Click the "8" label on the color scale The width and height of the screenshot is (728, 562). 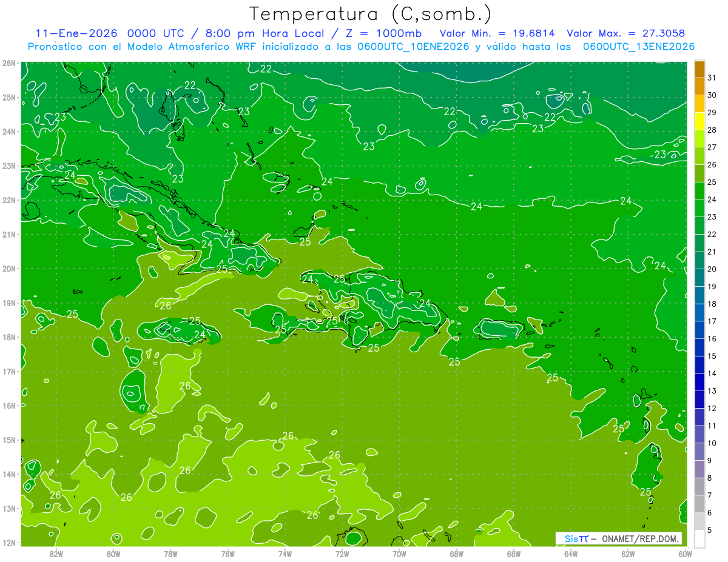tap(710, 478)
